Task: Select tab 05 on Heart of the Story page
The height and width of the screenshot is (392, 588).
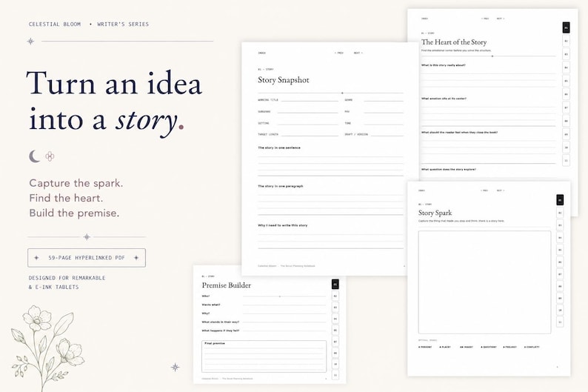Action: coord(567,81)
